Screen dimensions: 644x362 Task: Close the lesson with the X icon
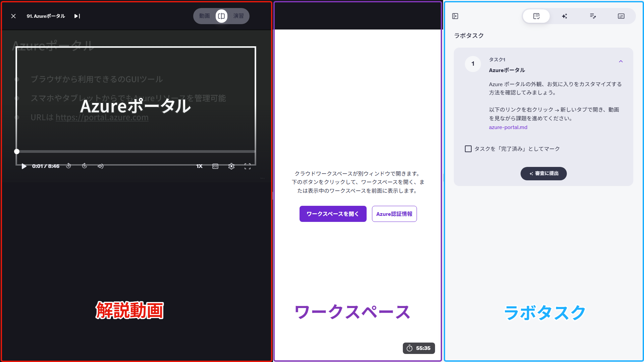(13, 16)
